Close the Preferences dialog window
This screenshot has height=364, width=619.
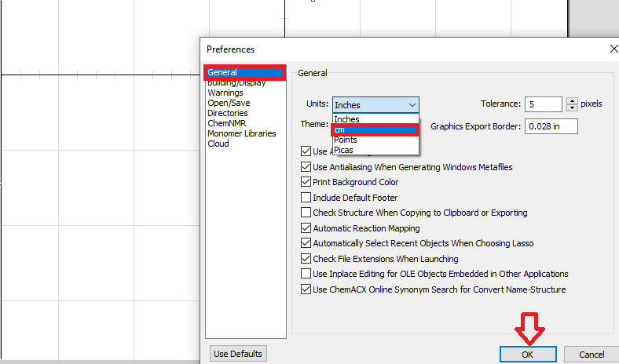pyautogui.click(x=613, y=49)
